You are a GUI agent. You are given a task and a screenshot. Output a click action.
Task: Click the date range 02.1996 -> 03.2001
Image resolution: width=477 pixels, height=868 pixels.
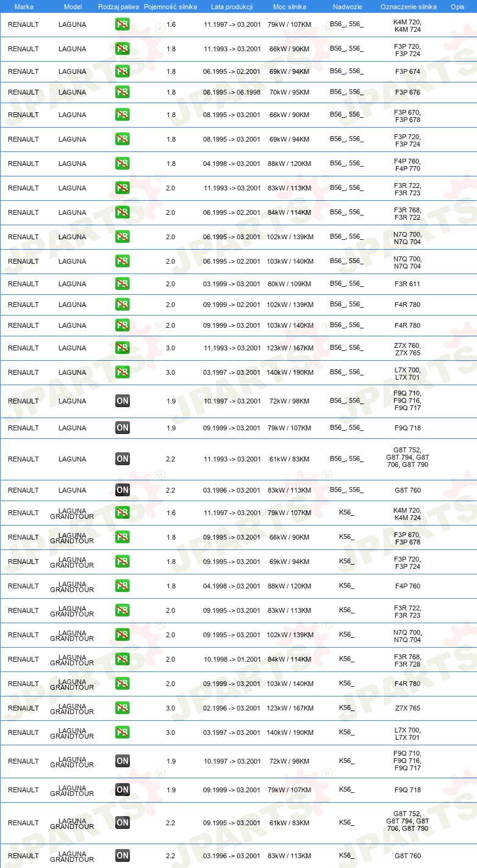pos(232,708)
